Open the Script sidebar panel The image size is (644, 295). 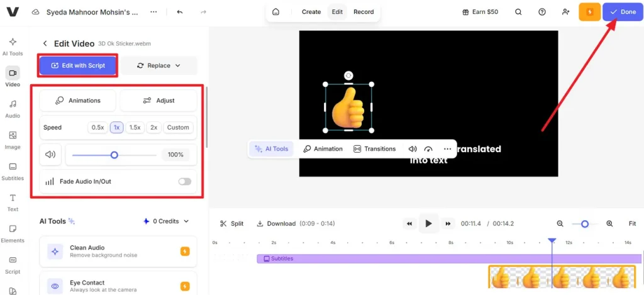tap(13, 265)
